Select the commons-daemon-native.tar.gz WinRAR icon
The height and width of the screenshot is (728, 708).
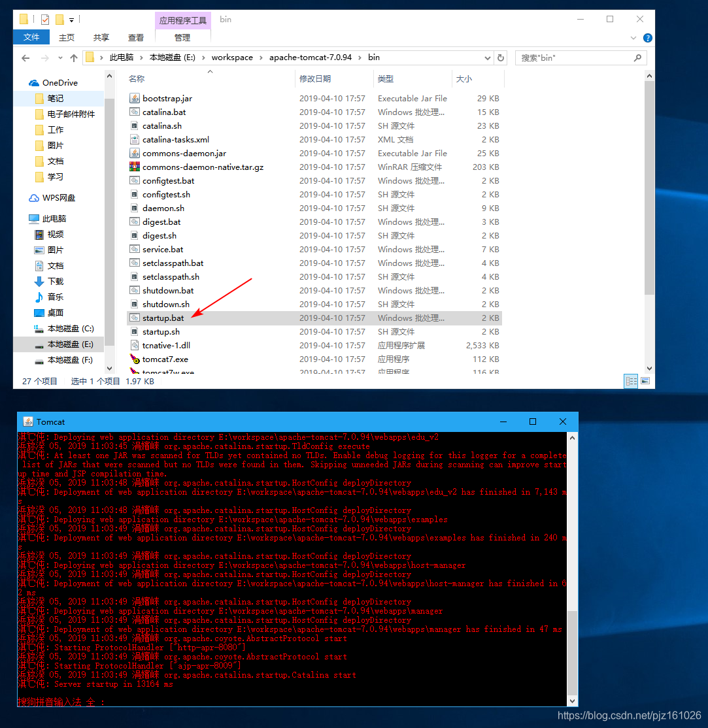[x=134, y=167]
